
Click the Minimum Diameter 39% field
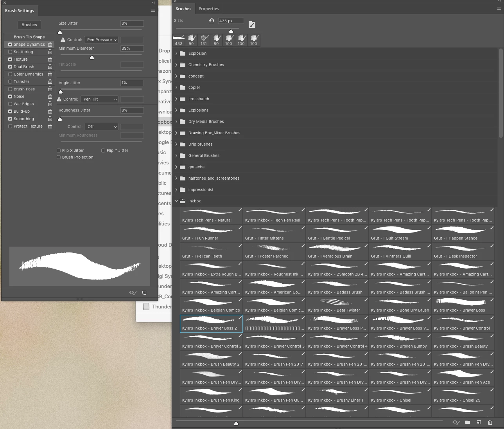(132, 49)
